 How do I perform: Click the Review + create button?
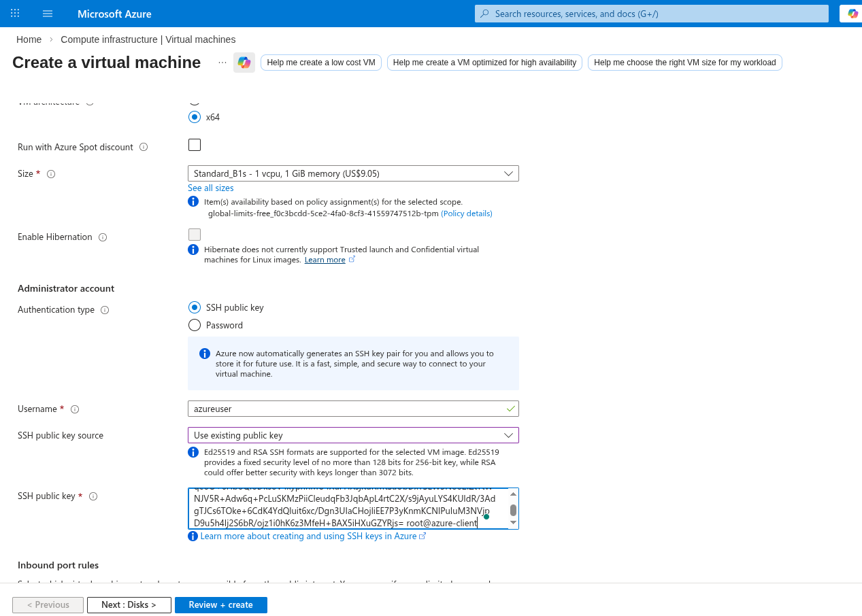click(x=220, y=605)
